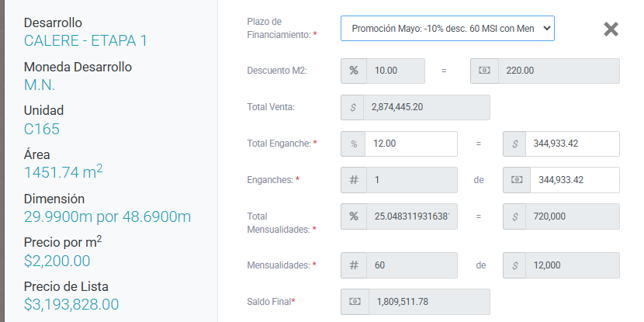Edit the Total Enganche amount 344,933.42 field
This screenshot has height=322, width=644.
tap(572, 144)
